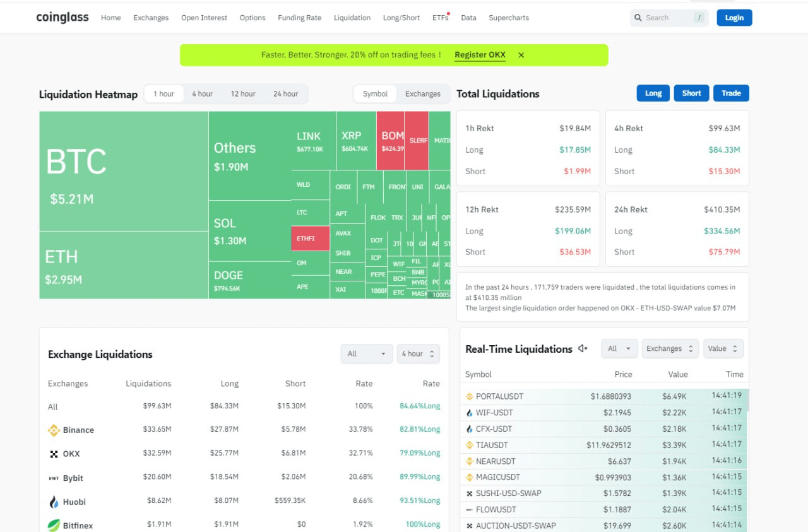This screenshot has width=808, height=532.
Task: Click the blue Long button
Action: pos(653,93)
